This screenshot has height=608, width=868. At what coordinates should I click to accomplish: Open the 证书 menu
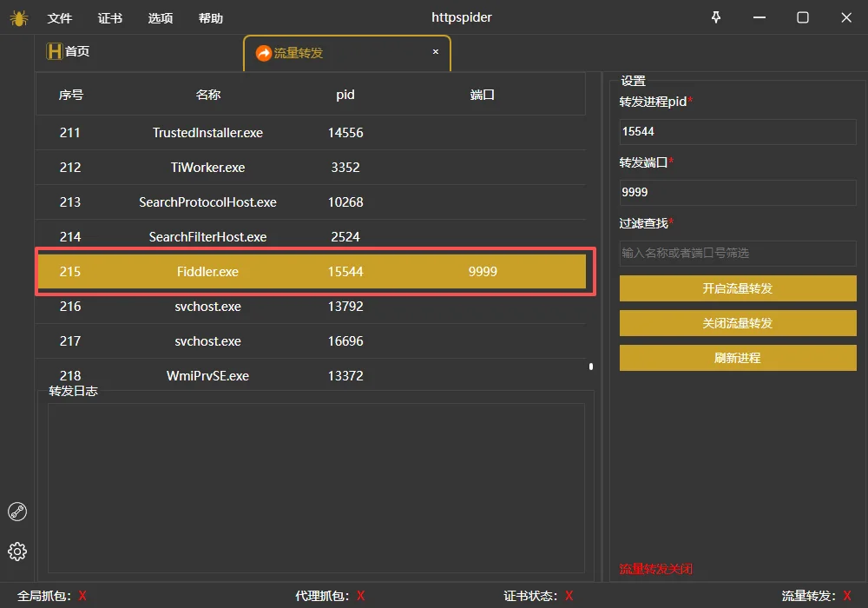(110, 18)
